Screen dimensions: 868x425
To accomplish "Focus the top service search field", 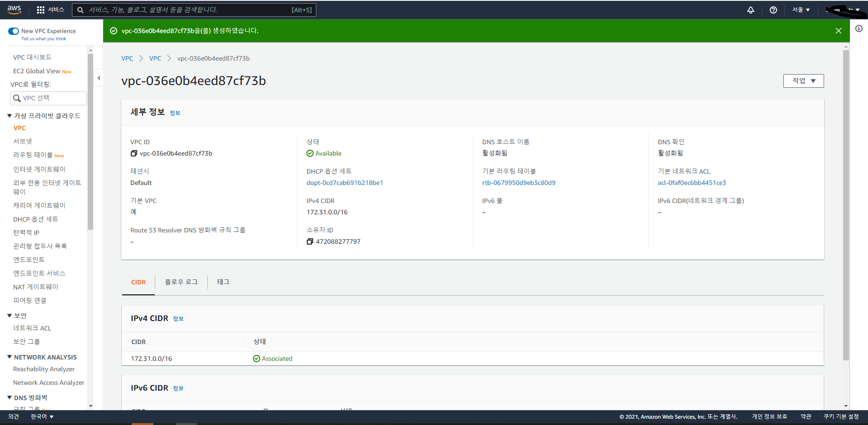I will click(194, 10).
